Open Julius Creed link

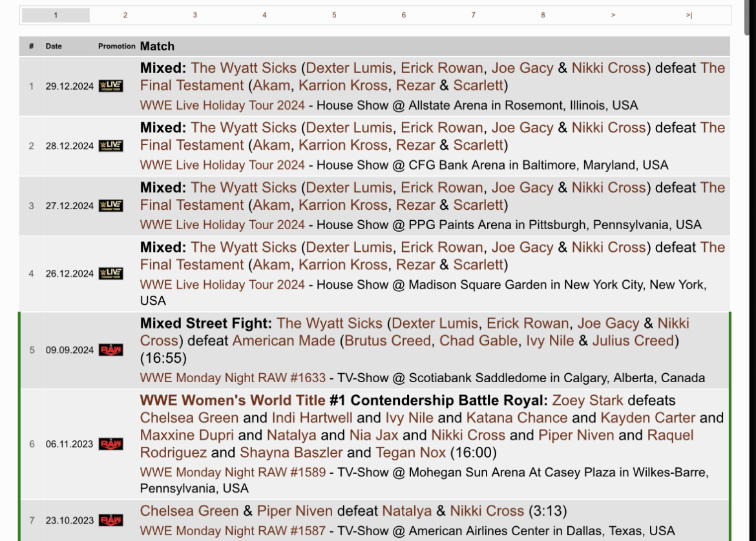[x=633, y=341]
